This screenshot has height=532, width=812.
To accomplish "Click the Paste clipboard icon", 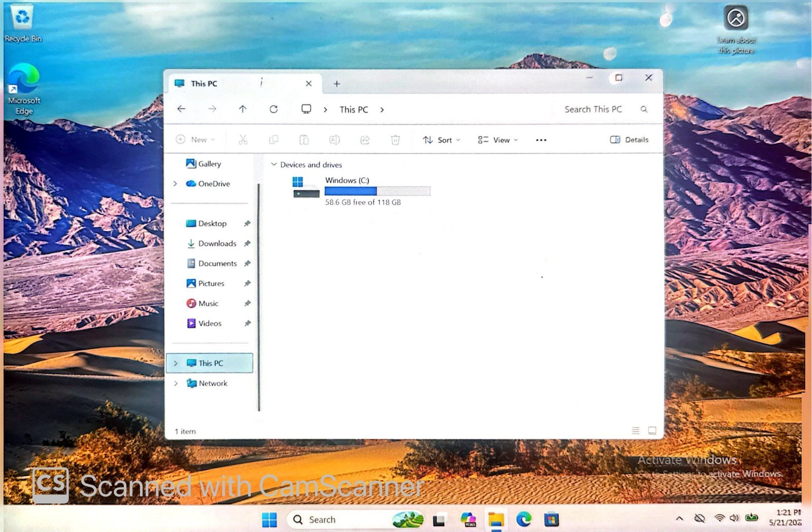I will point(304,139).
